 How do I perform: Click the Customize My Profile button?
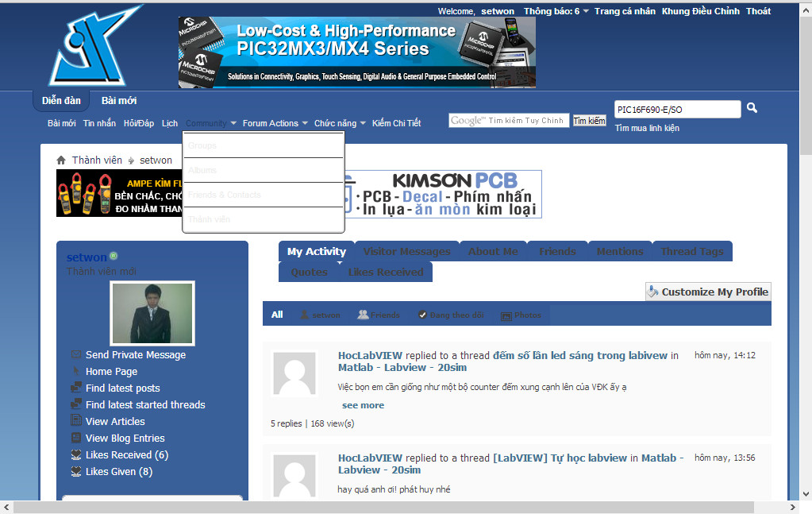pyautogui.click(x=708, y=292)
